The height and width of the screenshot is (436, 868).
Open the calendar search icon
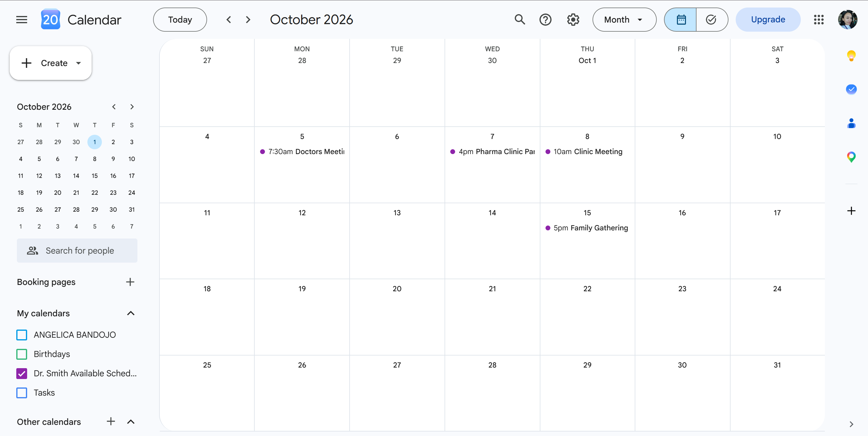(520, 20)
